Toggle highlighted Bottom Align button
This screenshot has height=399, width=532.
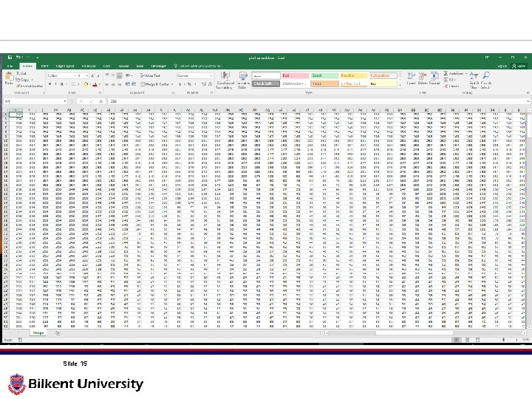click(x=119, y=75)
